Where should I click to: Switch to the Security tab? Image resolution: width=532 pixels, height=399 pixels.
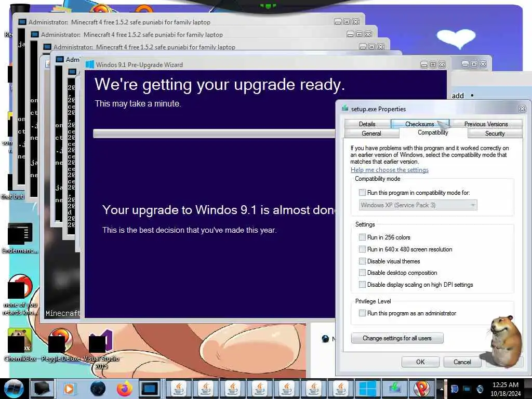[x=495, y=134]
